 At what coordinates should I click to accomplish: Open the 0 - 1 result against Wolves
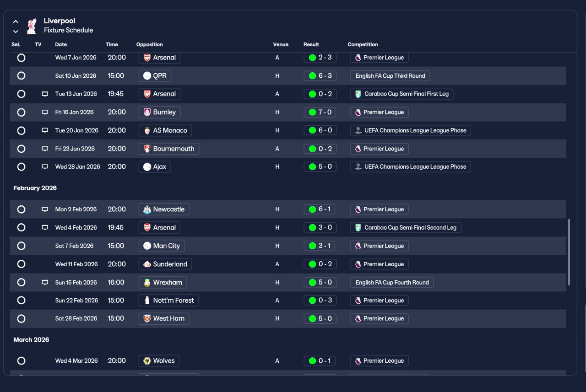click(320, 361)
